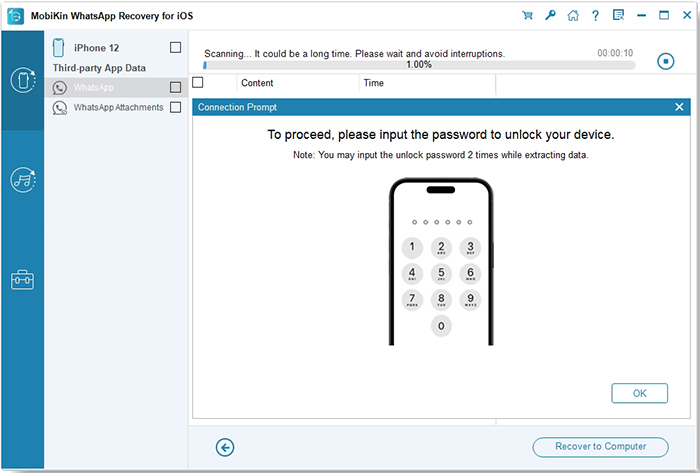Viewport: 700px width, 473px height.
Task: Click Recover to Computer button
Action: click(x=600, y=447)
